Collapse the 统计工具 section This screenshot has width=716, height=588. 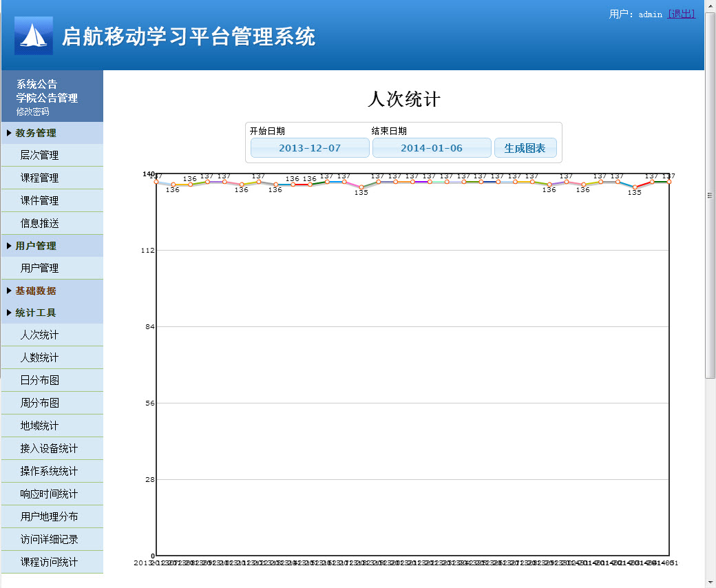(x=36, y=313)
